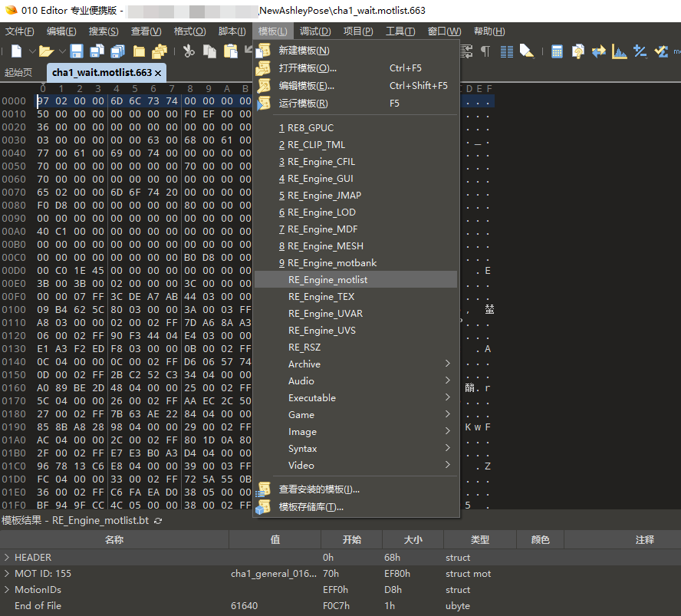Click hex byte 97 at offset 0000

click(x=43, y=100)
